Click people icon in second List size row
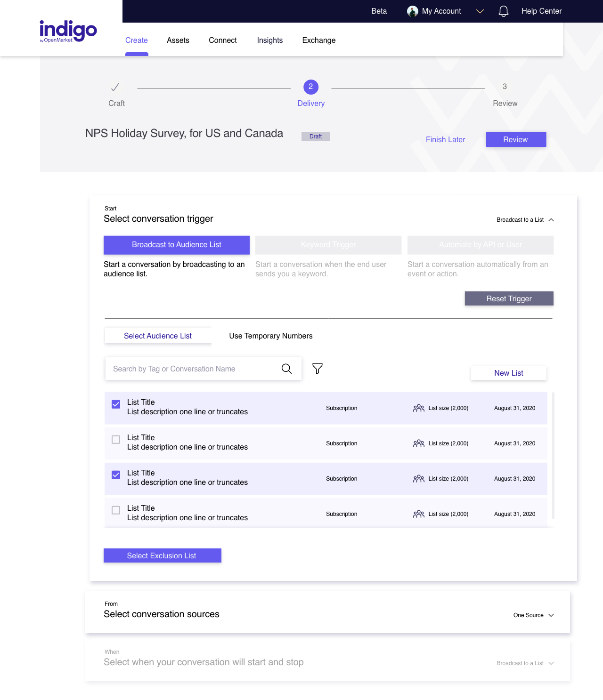 point(419,443)
